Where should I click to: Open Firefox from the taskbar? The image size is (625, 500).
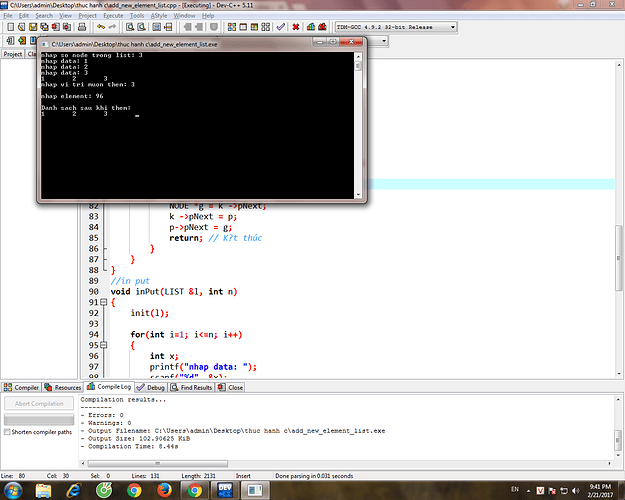164,490
